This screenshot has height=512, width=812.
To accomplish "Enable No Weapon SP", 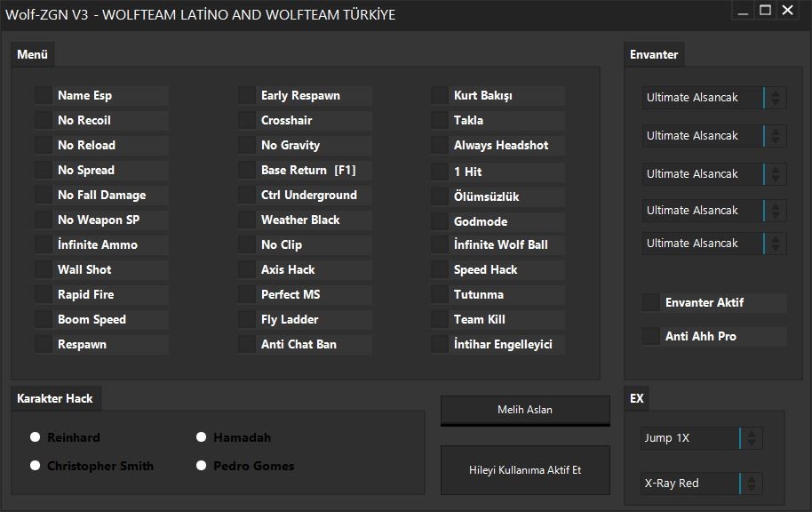I will tap(44, 220).
